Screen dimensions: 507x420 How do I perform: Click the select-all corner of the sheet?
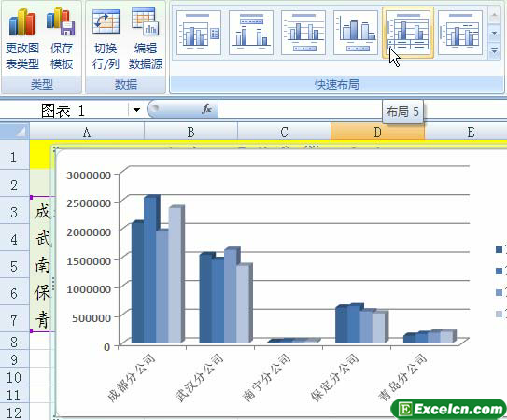coord(15,132)
